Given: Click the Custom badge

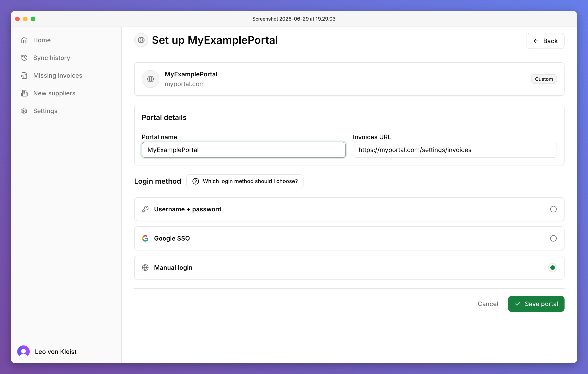Looking at the screenshot, I should tap(544, 79).
